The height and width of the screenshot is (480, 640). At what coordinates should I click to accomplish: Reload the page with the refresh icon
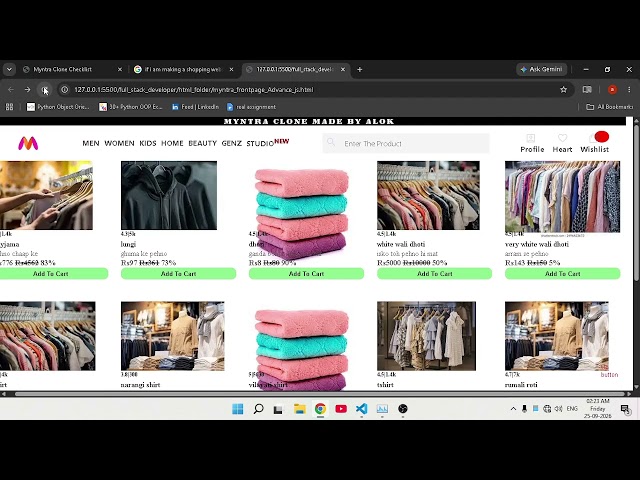click(44, 90)
